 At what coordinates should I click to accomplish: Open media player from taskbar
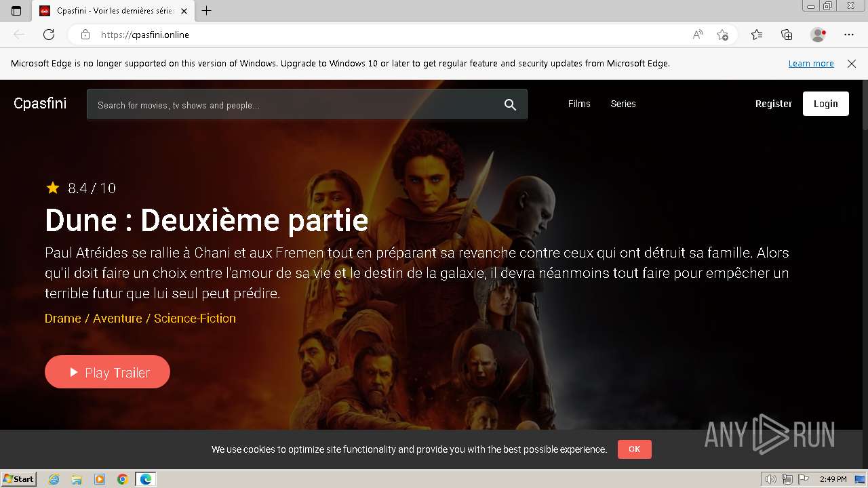point(100,479)
